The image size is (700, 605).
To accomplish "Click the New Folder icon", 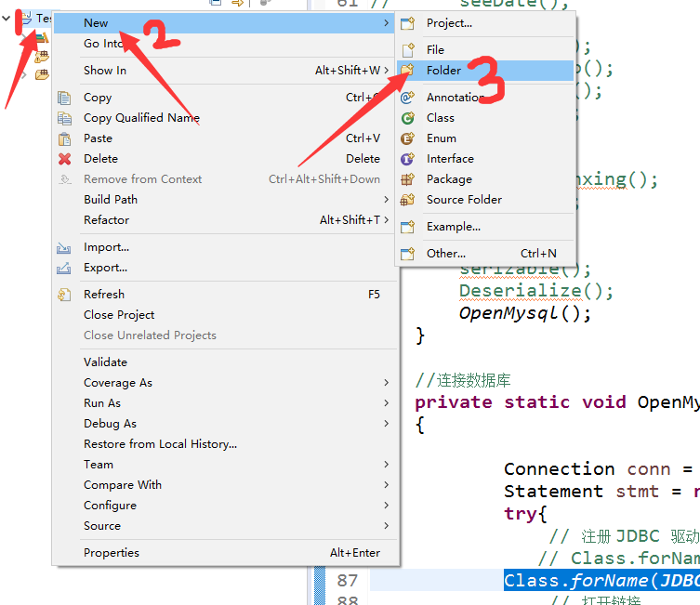I will pyautogui.click(x=407, y=70).
